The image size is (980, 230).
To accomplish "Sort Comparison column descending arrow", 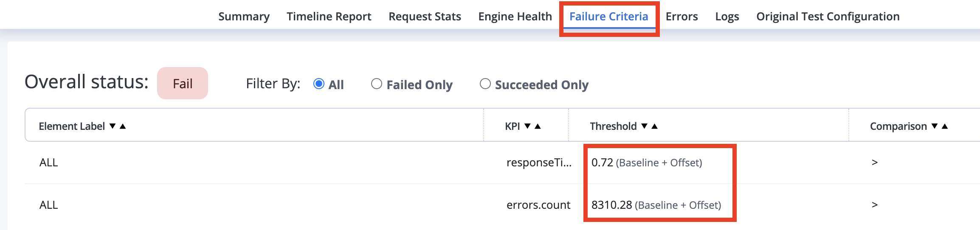I will click(x=935, y=126).
